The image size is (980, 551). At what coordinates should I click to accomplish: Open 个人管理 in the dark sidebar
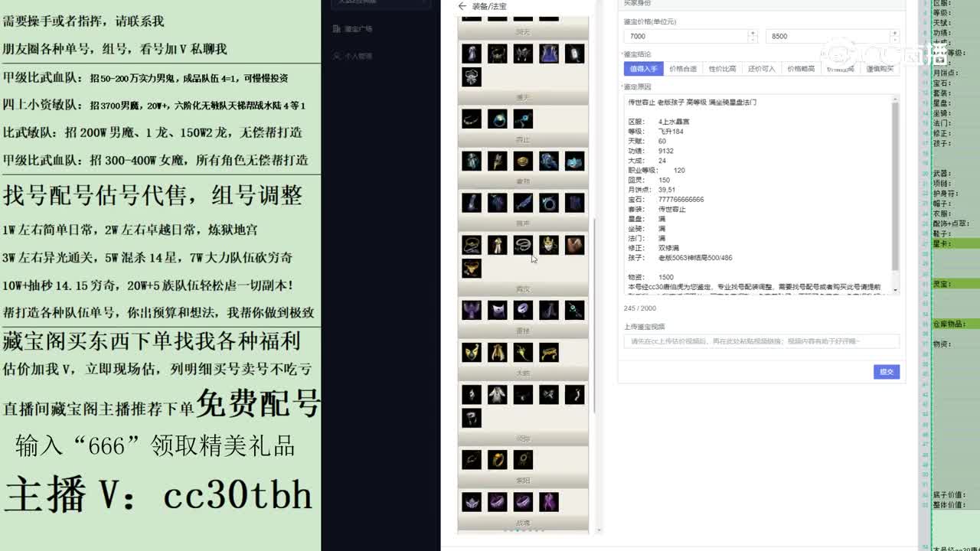[x=353, y=57]
